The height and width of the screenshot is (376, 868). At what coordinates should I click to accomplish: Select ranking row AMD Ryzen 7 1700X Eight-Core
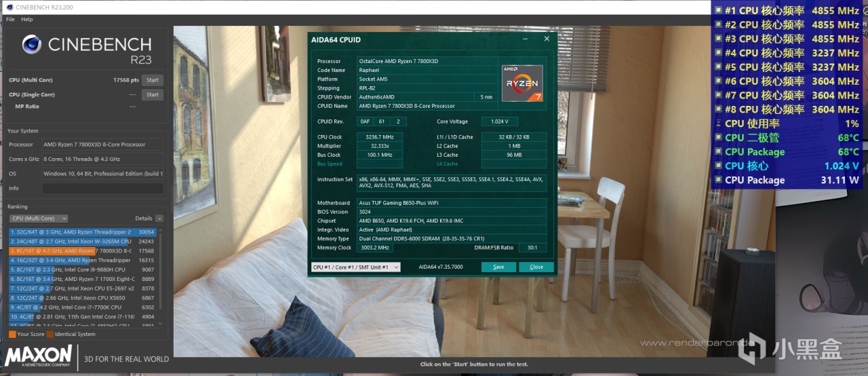[83, 278]
